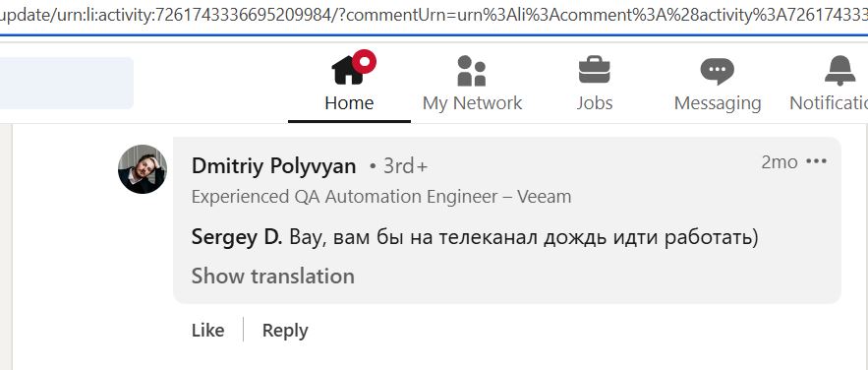Click the LinkedIn search field
This screenshot has width=868, height=370.
pyautogui.click(x=67, y=83)
